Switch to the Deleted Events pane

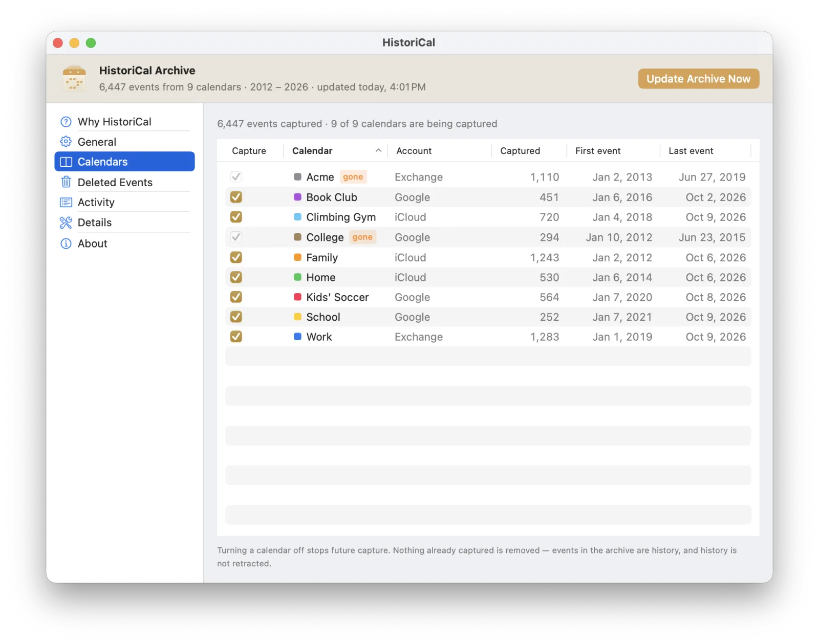(124, 182)
